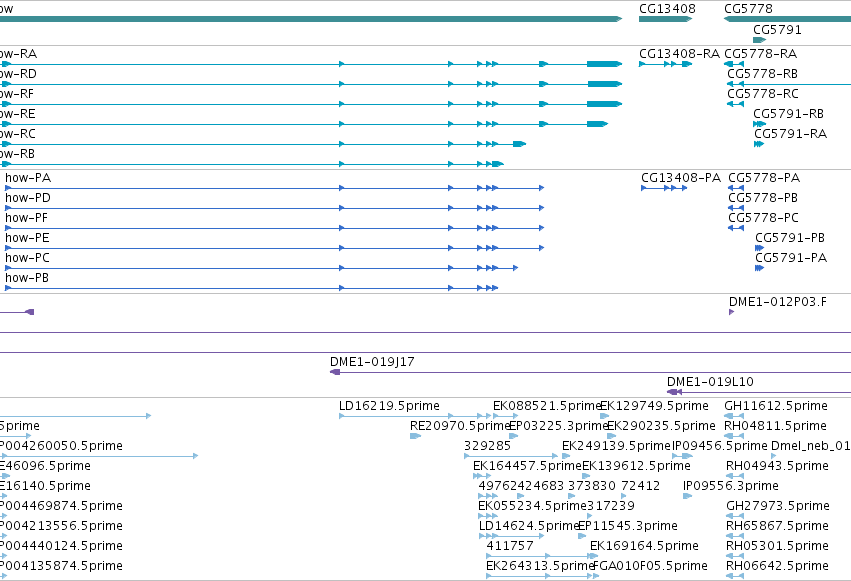851x581 pixels.
Task: Click the DME1-012P03.F purple arrow glyph
Action: coord(732,312)
